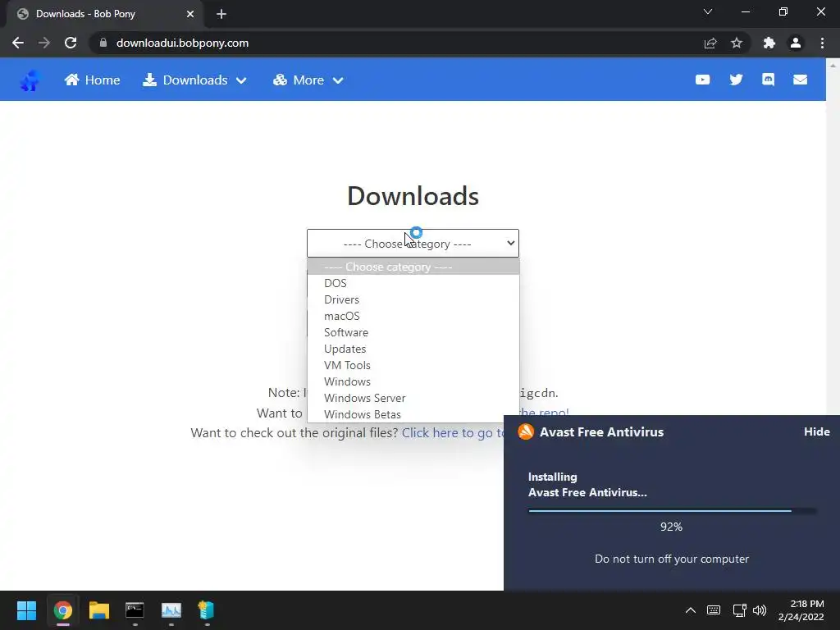The image size is (840, 630).
Task: Open the Twitter icon link
Action: 736,80
